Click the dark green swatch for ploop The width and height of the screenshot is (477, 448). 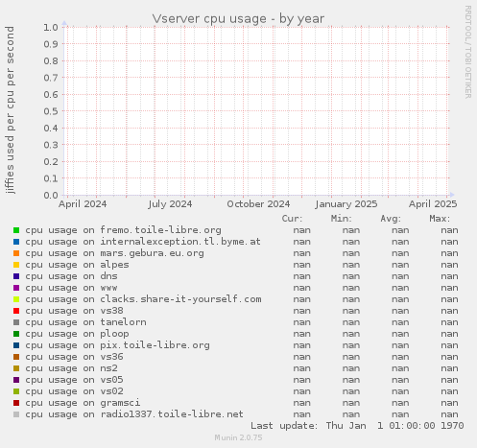pyautogui.click(x=16, y=334)
